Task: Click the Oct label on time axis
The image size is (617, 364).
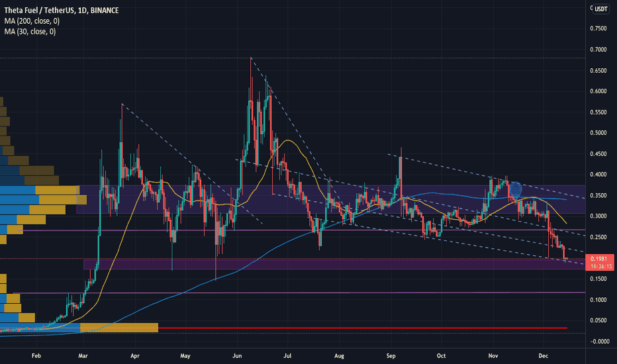Action: pyautogui.click(x=441, y=356)
